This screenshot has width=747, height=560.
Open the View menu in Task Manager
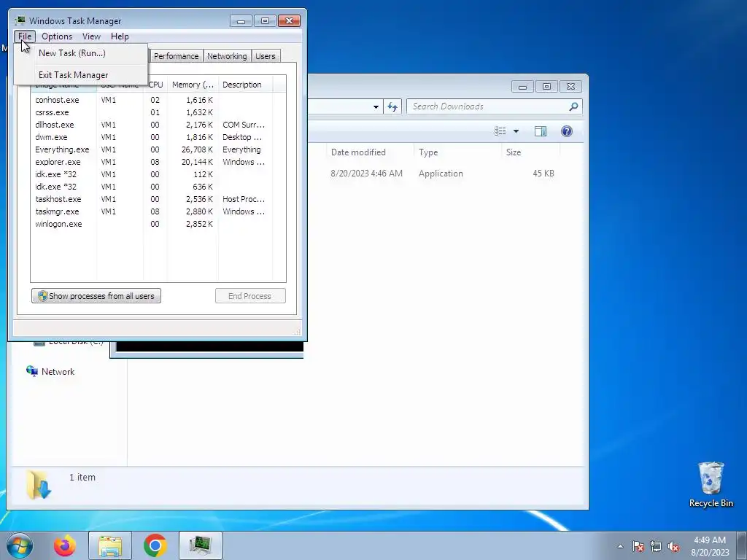pos(91,36)
